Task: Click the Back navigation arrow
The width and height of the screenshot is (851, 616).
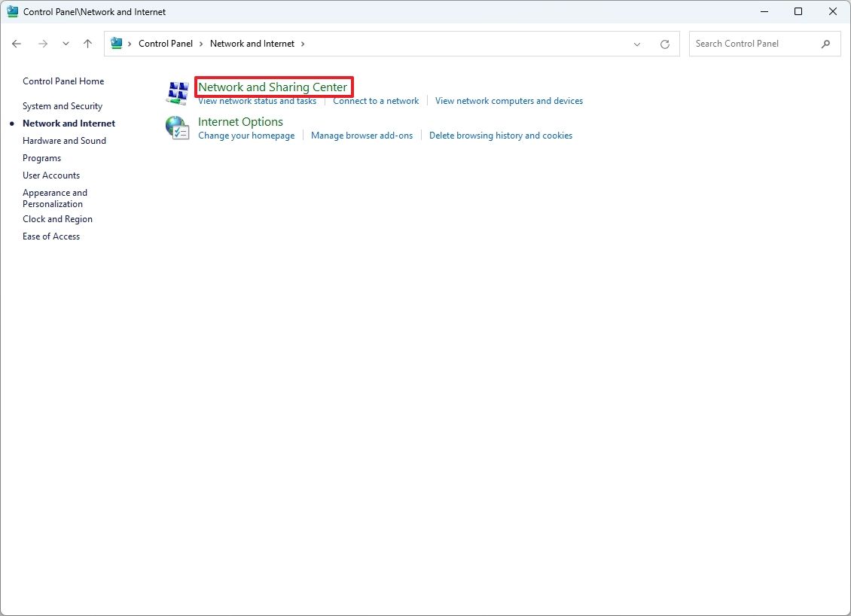Action: tap(17, 44)
